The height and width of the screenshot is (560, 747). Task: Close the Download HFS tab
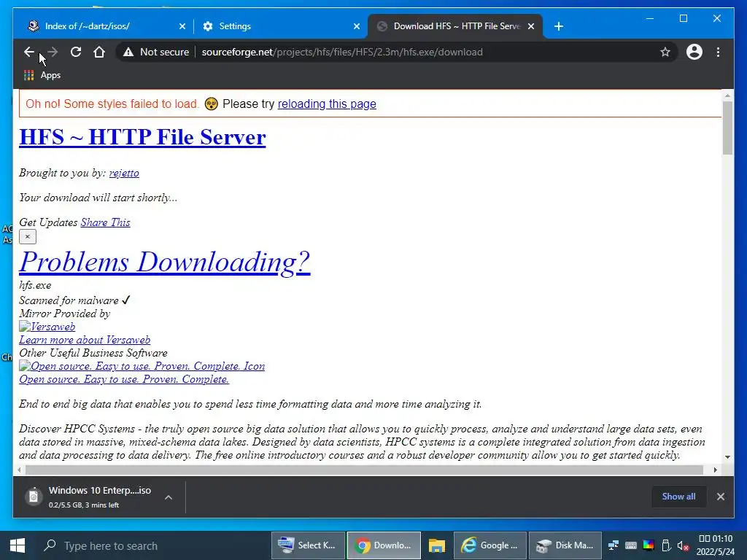tap(531, 26)
